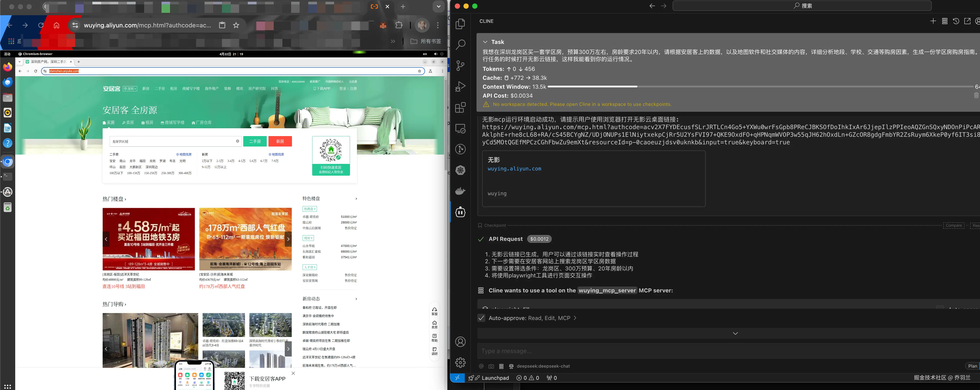Expand Auto-approve options arrow
The width and height of the screenshot is (980, 390).
[x=575, y=318]
